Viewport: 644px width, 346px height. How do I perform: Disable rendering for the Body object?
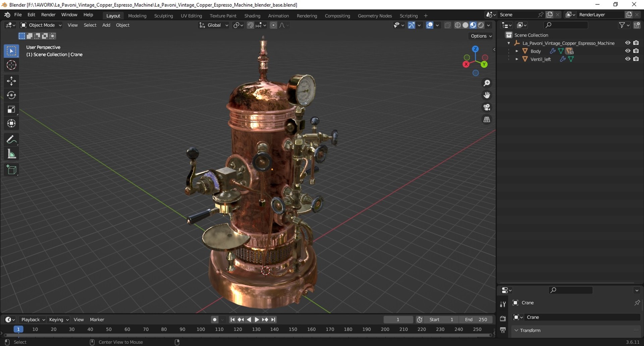point(636,51)
